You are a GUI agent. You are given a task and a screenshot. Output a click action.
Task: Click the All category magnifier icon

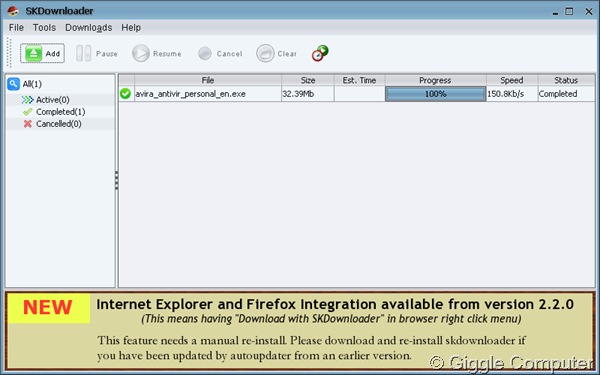(x=13, y=84)
